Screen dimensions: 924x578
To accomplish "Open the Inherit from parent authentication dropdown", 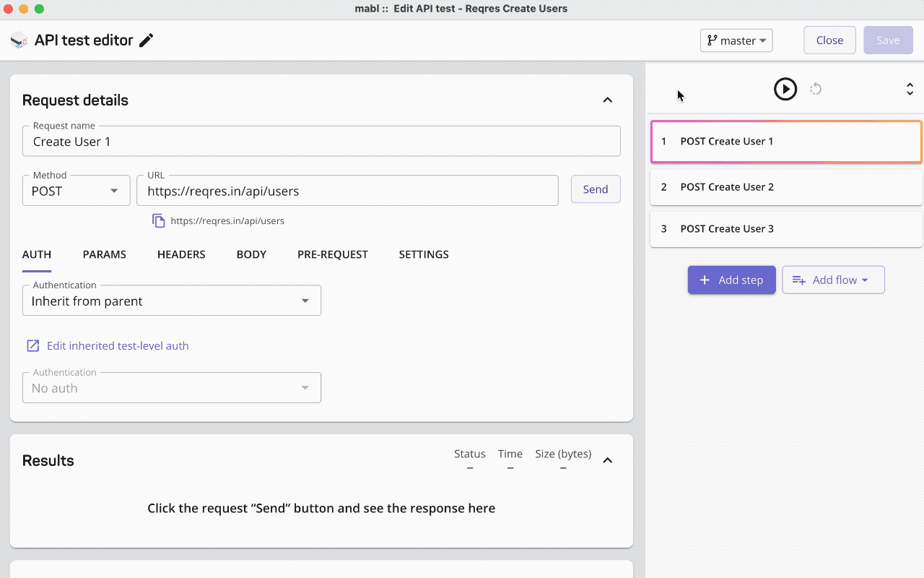I will click(171, 301).
